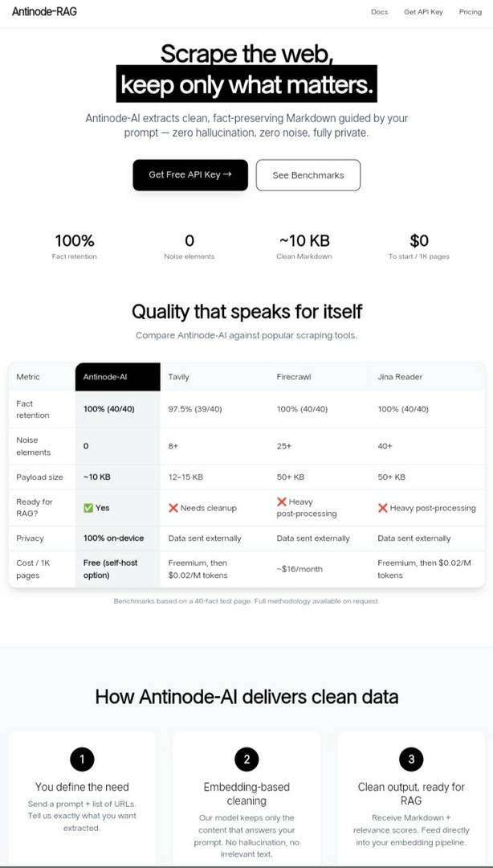The height and width of the screenshot is (868, 493).
Task: Click the red X beside Needs cleanup
Action: 173,508
